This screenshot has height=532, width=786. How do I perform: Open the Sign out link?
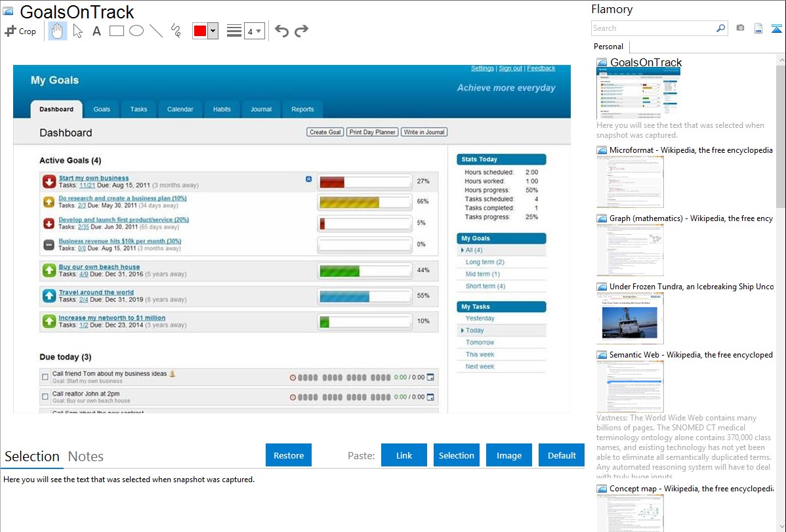[510, 68]
